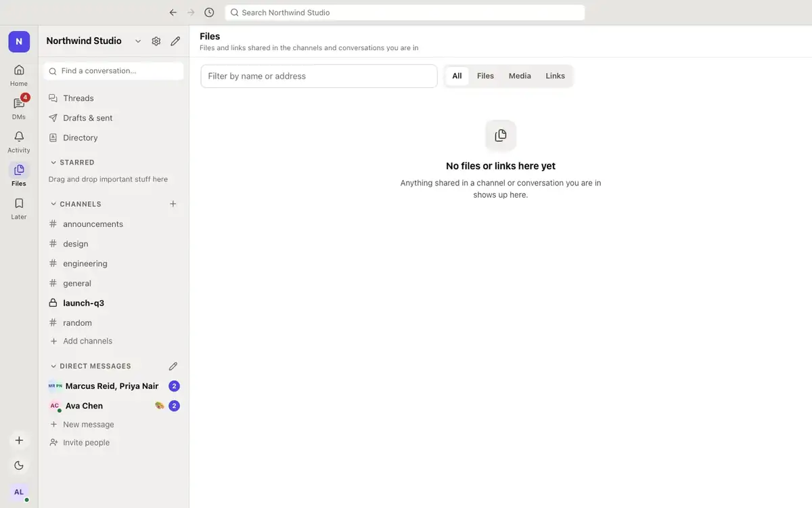
Task: Open the Directory item
Action: pyautogui.click(x=114, y=137)
